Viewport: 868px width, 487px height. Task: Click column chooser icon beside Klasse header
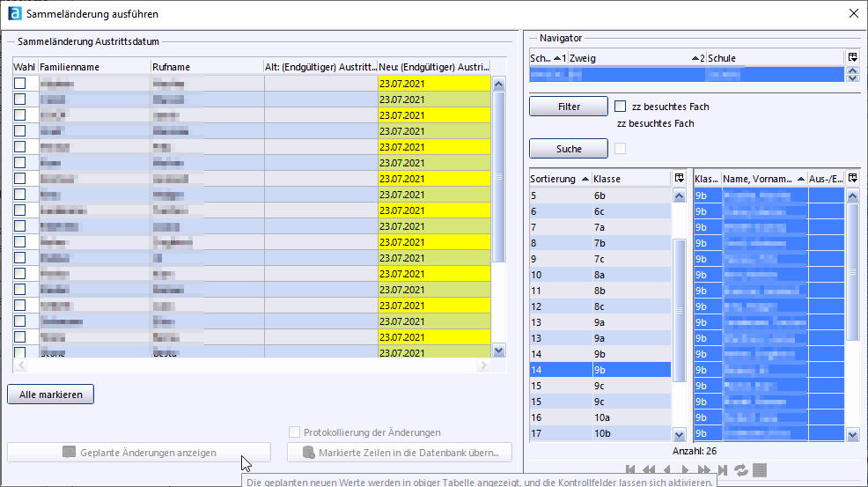click(679, 179)
